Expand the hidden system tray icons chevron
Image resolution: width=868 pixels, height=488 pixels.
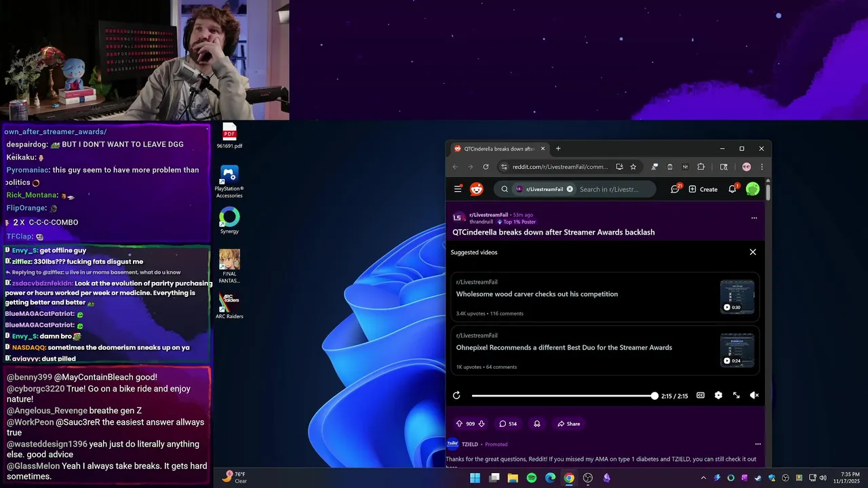tap(703, 478)
